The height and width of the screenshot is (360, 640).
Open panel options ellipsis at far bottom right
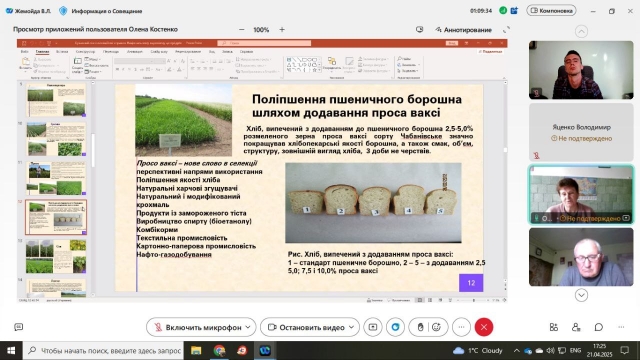pos(621,327)
